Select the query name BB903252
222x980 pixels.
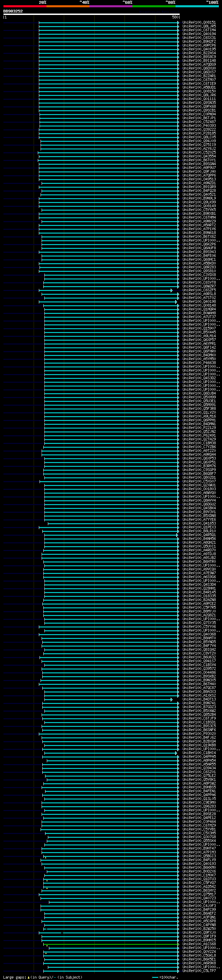[13, 11]
